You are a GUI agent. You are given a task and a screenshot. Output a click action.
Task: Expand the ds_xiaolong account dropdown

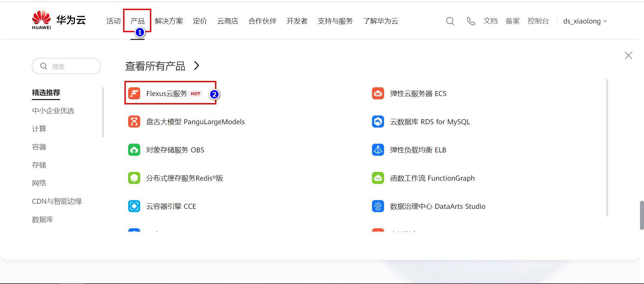pyautogui.click(x=585, y=21)
